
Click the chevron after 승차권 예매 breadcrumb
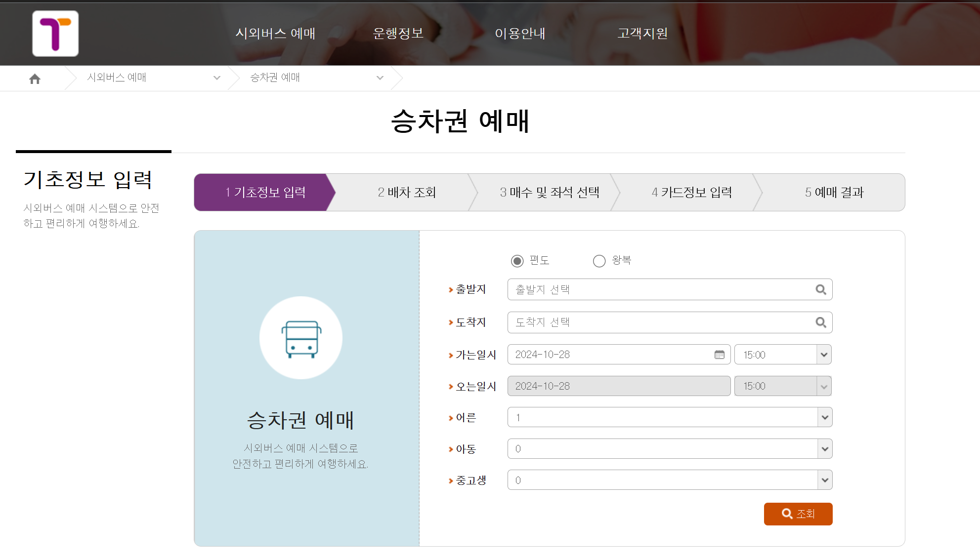pos(380,78)
